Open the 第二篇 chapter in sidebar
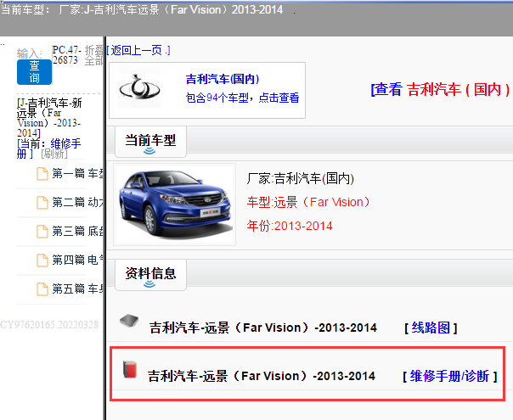 pos(78,202)
